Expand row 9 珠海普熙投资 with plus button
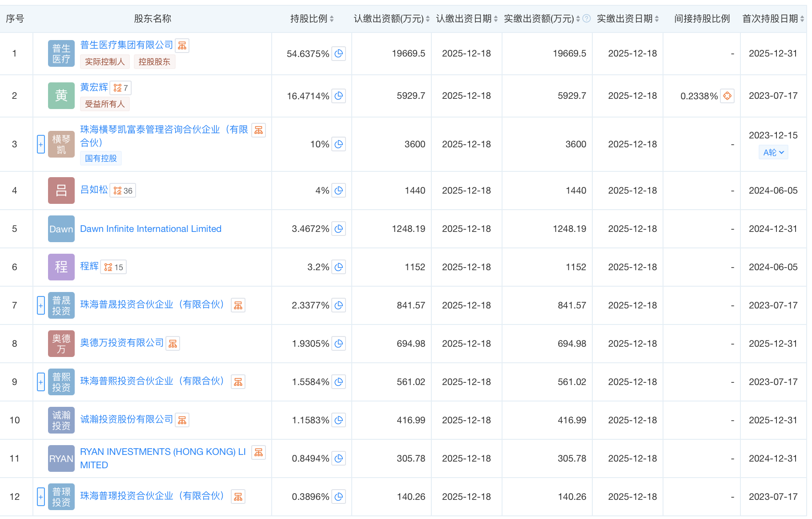 (x=41, y=382)
